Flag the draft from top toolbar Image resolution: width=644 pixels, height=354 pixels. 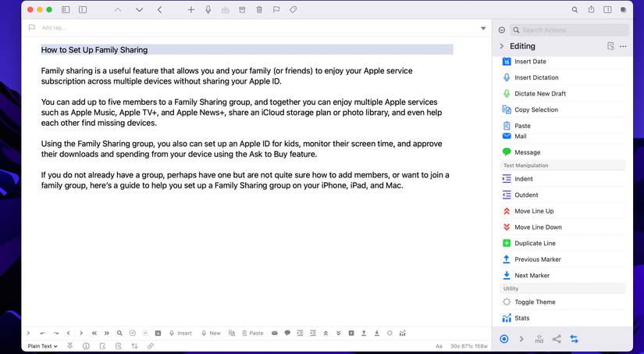click(276, 10)
